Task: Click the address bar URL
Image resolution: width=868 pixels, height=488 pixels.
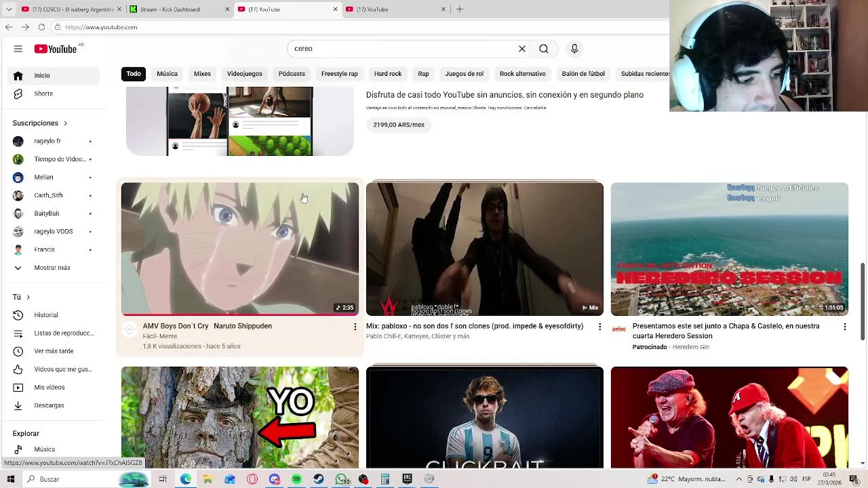Action: (x=101, y=27)
